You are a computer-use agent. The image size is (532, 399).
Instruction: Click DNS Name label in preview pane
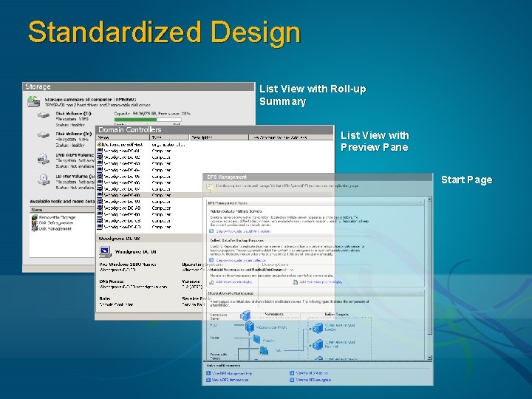[x=112, y=282]
